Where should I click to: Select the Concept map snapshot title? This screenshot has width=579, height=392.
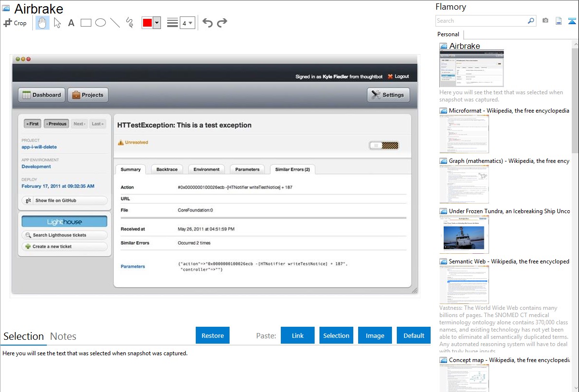coord(509,360)
